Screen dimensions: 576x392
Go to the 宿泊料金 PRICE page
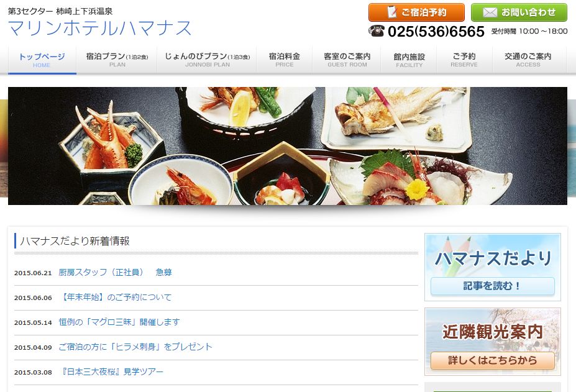[285, 60]
